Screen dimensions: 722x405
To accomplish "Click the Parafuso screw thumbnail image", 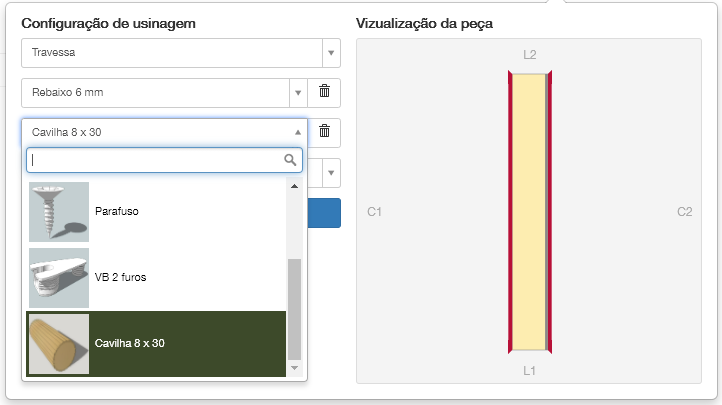I will click(59, 211).
